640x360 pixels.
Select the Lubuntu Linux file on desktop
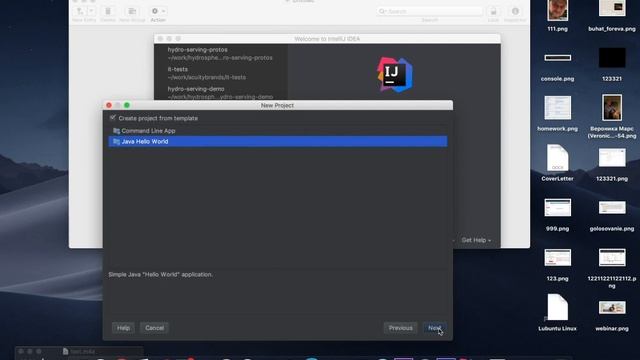click(558, 307)
